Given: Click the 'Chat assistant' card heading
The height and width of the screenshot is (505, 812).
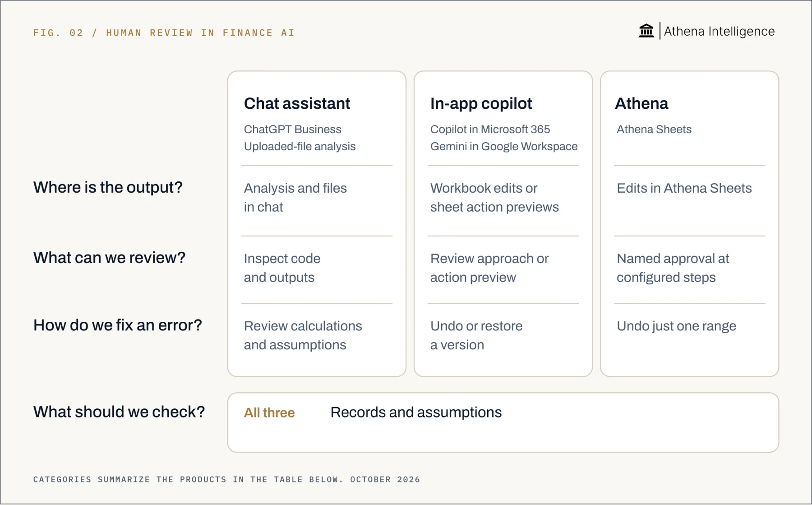Looking at the screenshot, I should pyautogui.click(x=297, y=103).
